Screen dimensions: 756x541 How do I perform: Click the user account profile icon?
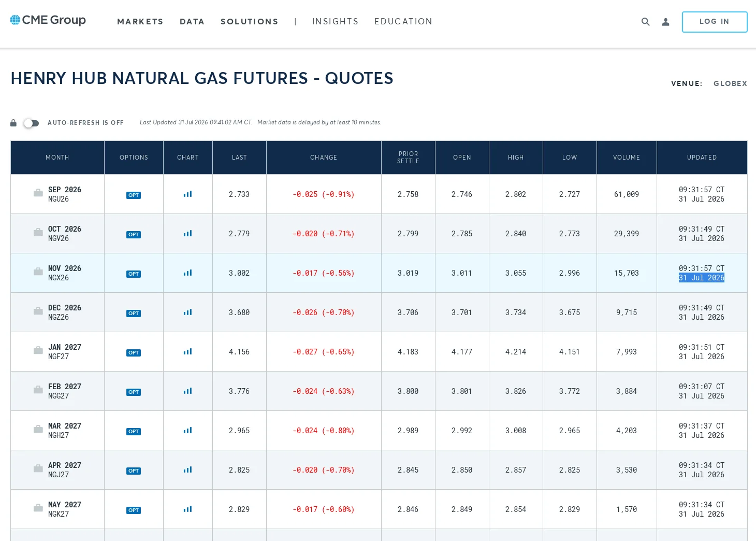666,22
